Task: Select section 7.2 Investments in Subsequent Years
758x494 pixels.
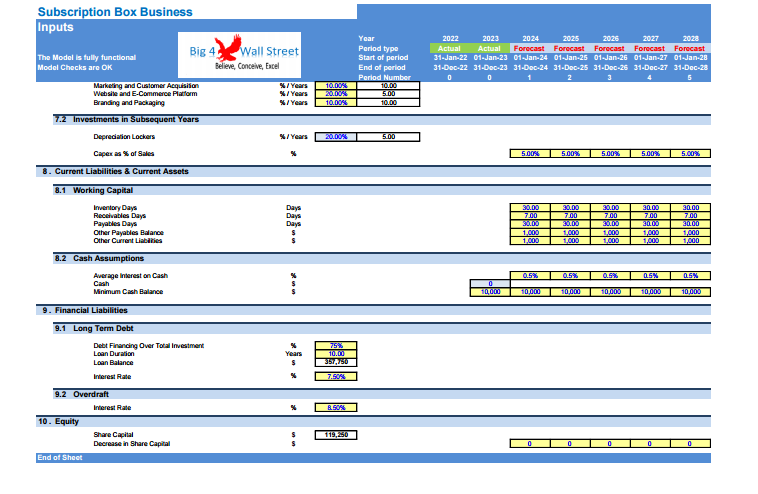Action: [382, 119]
